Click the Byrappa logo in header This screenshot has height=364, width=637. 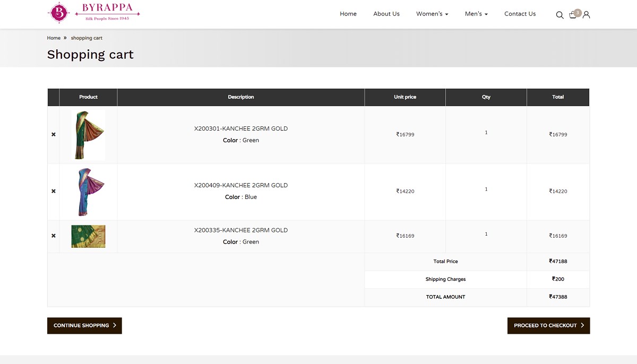coord(94,13)
